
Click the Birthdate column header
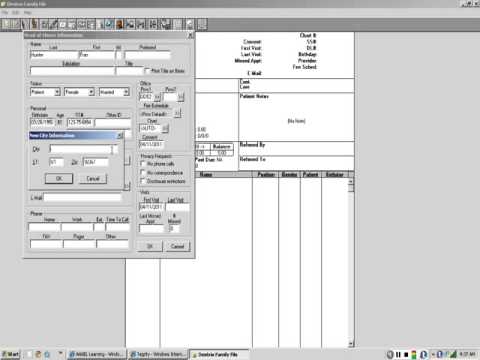click(334, 174)
